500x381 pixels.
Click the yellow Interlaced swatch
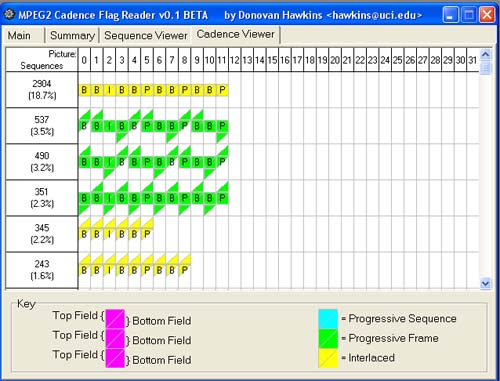coord(328,358)
